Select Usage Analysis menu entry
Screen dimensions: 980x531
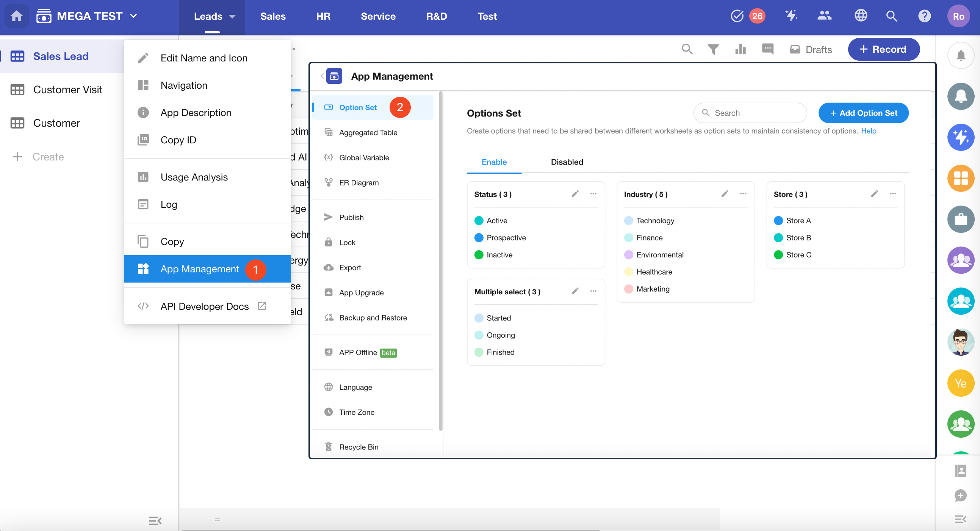coord(194,177)
